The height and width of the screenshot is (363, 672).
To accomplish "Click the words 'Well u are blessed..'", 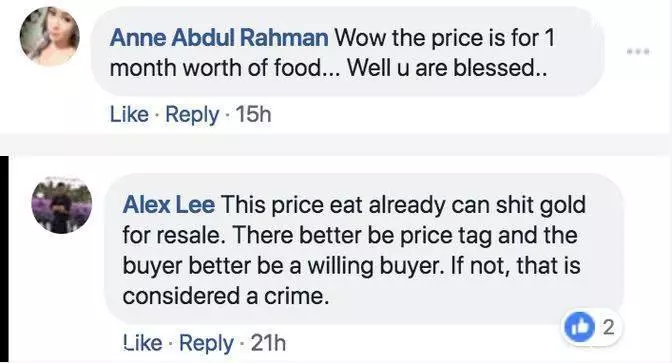I will click(447, 68).
